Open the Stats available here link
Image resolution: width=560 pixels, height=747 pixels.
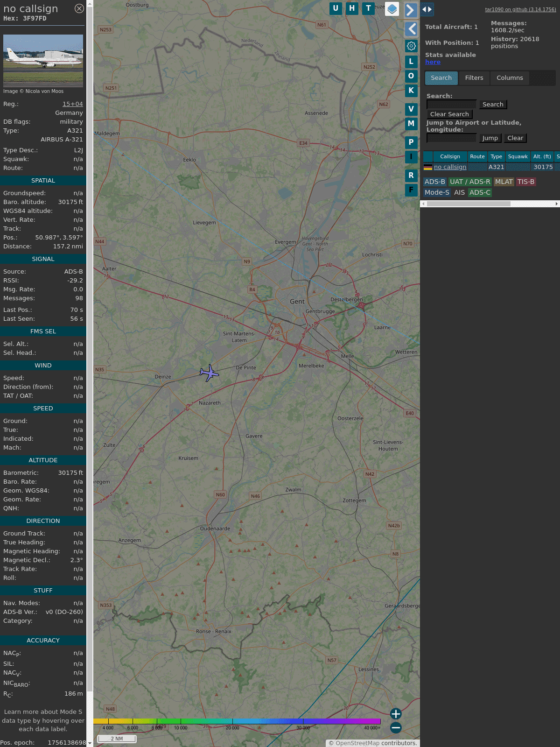pos(433,62)
